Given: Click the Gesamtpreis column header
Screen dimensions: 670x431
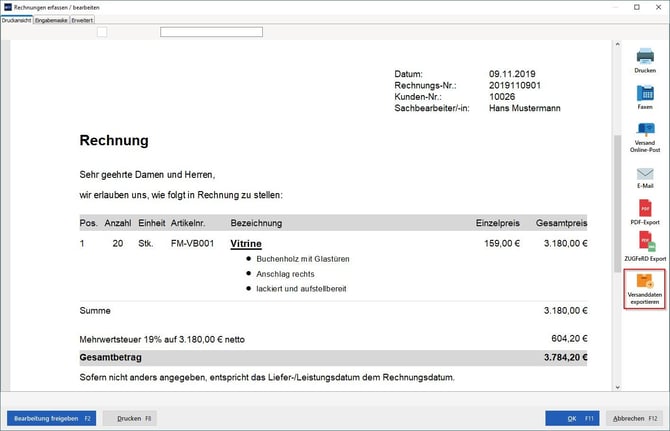Looking at the screenshot, I should [x=561, y=223].
